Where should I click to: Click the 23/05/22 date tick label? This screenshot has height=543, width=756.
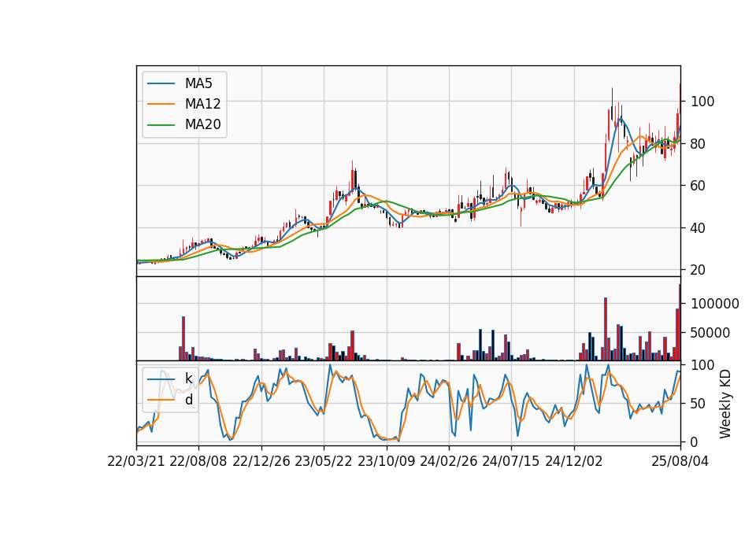(x=324, y=462)
